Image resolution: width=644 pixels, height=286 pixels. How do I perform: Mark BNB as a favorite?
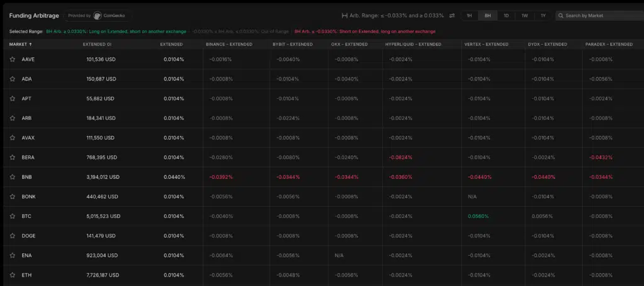(x=13, y=177)
